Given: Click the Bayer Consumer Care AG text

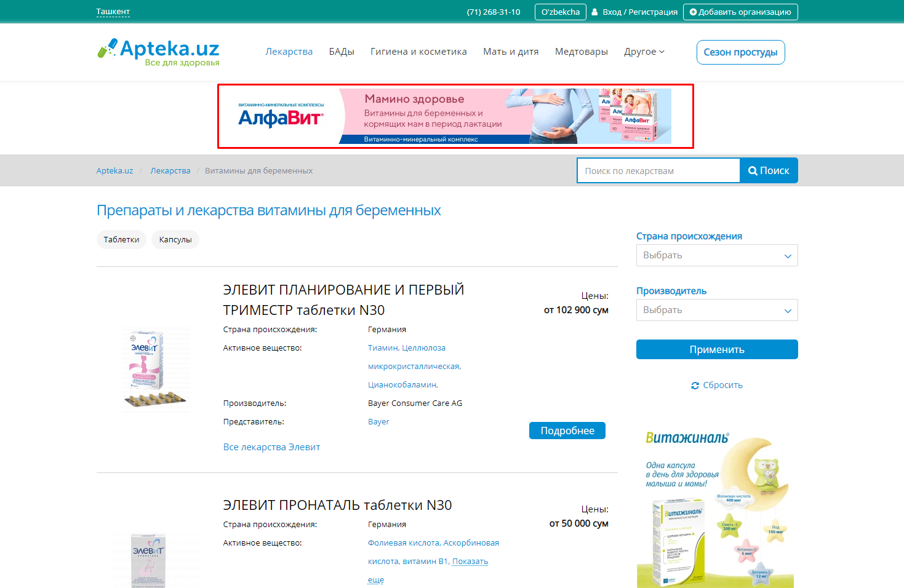Looking at the screenshot, I should coord(415,403).
